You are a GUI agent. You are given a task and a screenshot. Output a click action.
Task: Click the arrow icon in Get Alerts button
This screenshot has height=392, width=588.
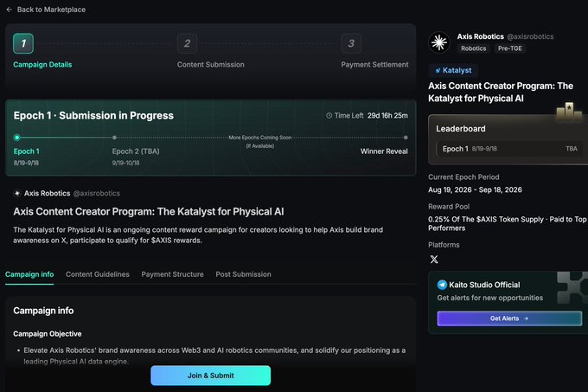coord(526,318)
